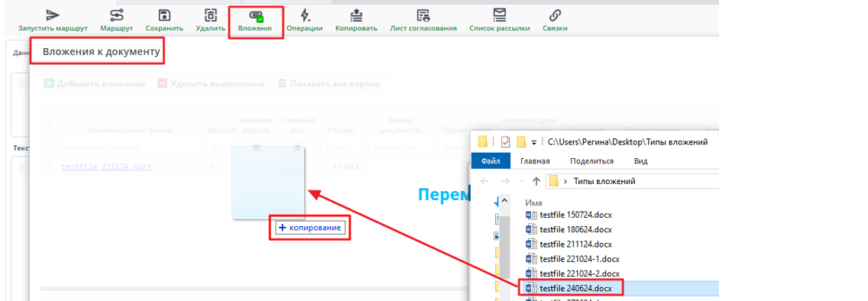Viewport: 868px width, 301px height.
Task: Click the Типы вложений breadcrumb in address bar
Action: tap(604, 181)
